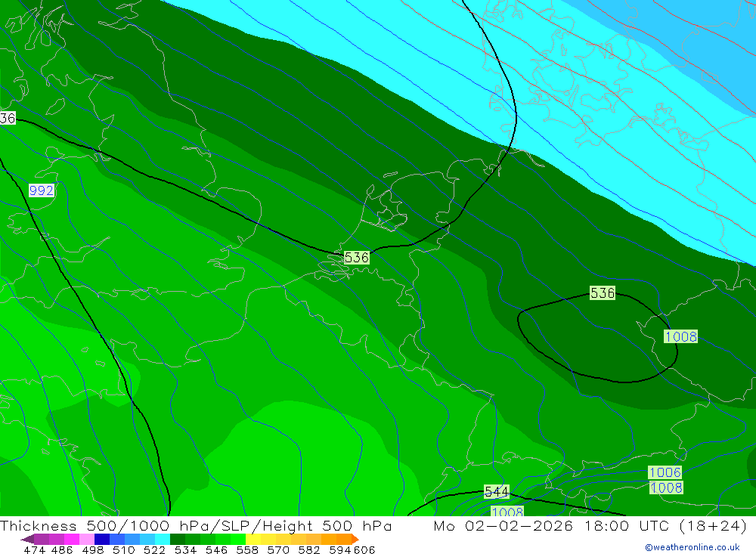Click the legend value 522
Image resolution: width=756 pixels, height=554 pixels.
click(154, 550)
